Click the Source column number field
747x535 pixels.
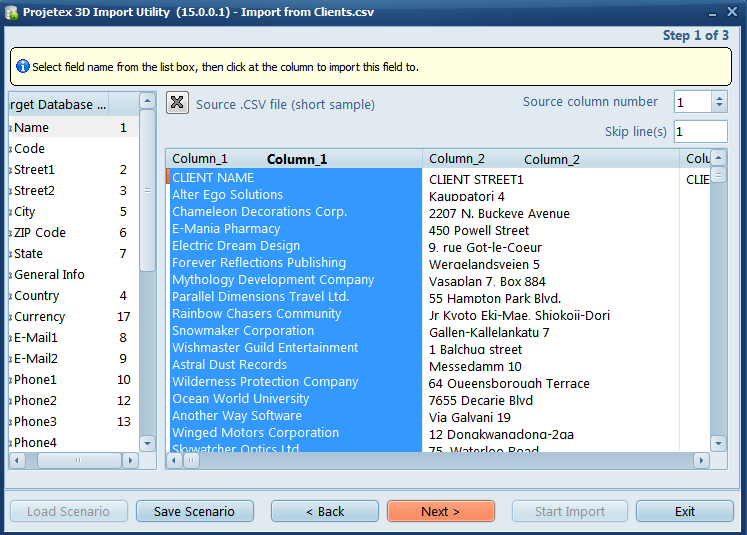(x=693, y=102)
